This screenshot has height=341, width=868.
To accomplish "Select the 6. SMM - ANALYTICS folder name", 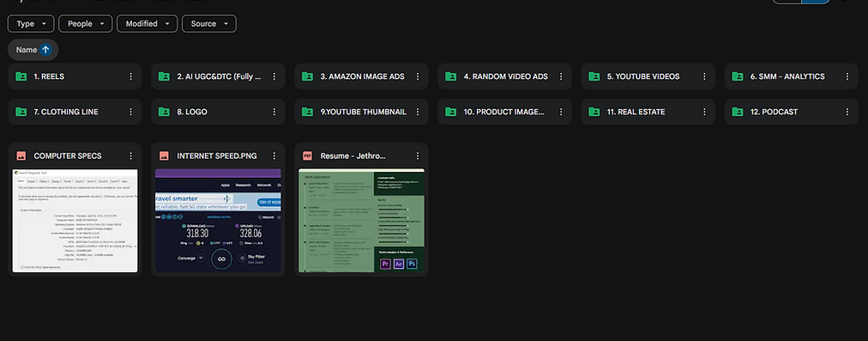I will coord(787,76).
